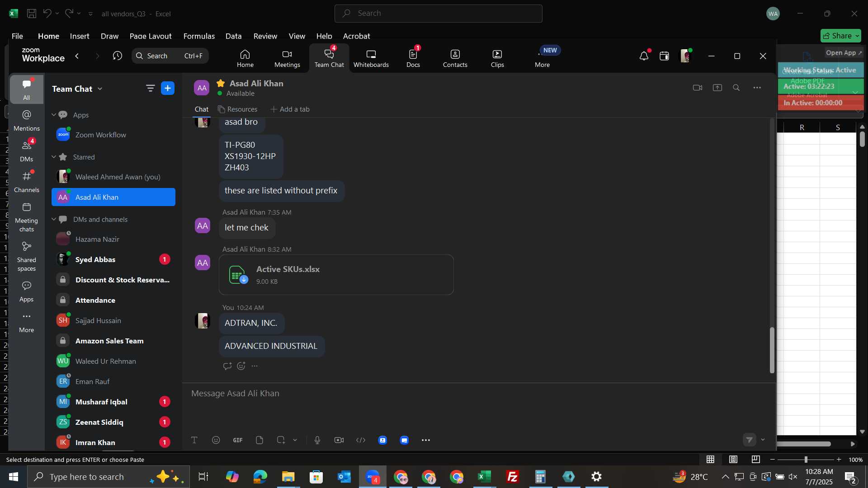Open Meetings tab in Zoom
The image size is (868, 488).
tap(287, 58)
